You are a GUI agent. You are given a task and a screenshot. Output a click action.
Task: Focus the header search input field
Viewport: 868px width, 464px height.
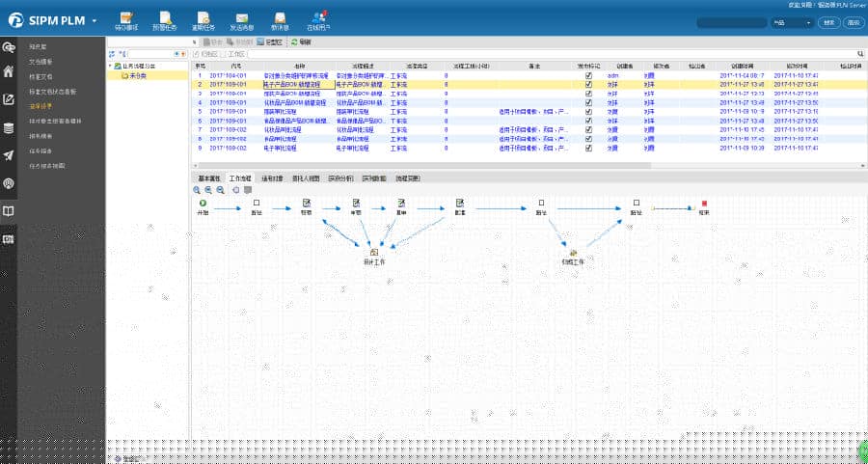[x=732, y=23]
